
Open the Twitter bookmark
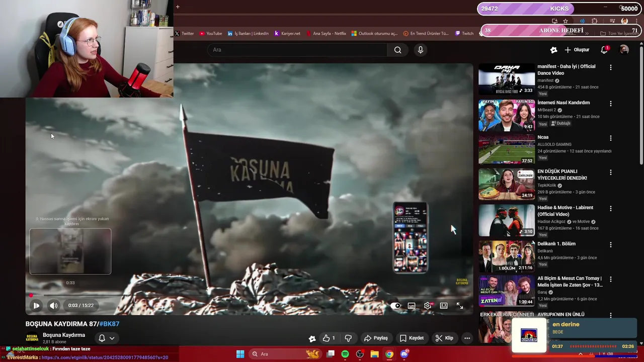coord(184,34)
